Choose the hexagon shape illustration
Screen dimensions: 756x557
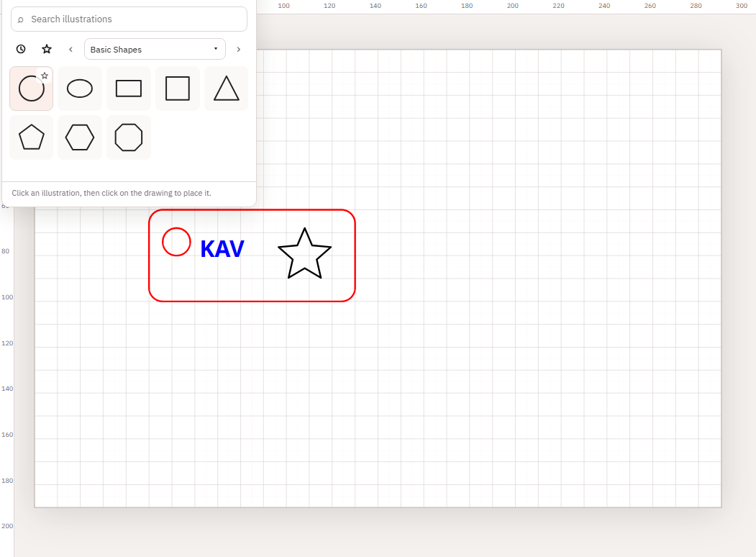[x=80, y=137]
